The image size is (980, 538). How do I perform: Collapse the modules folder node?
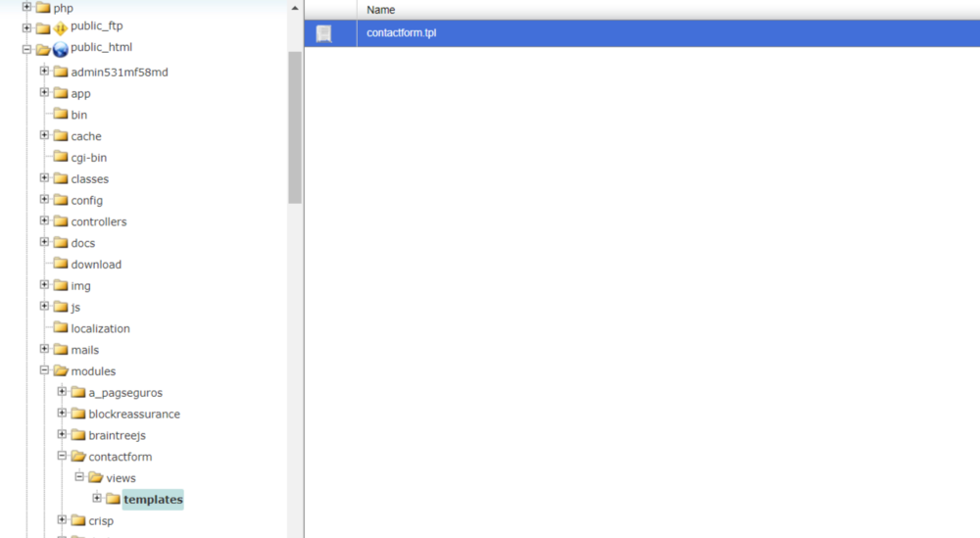coord(44,369)
